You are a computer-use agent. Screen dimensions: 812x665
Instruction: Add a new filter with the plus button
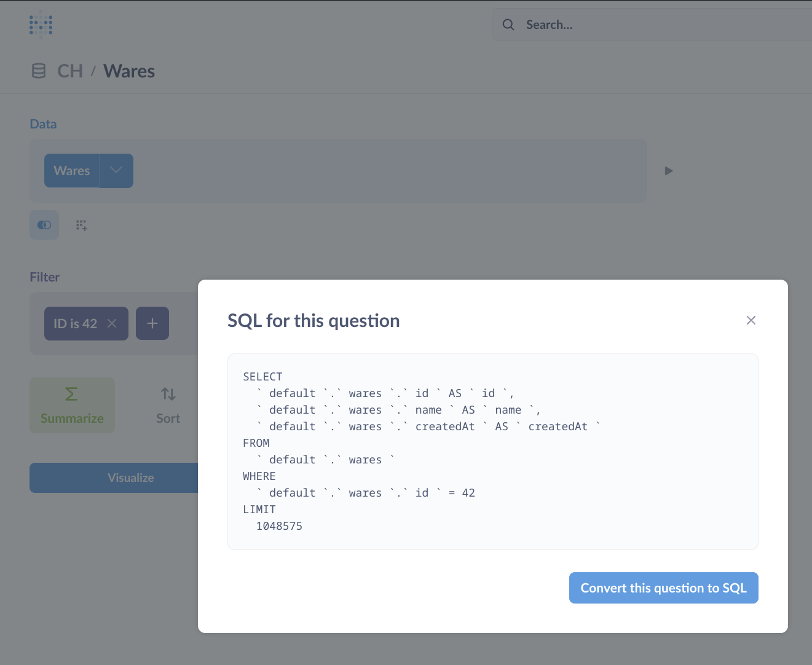(152, 323)
